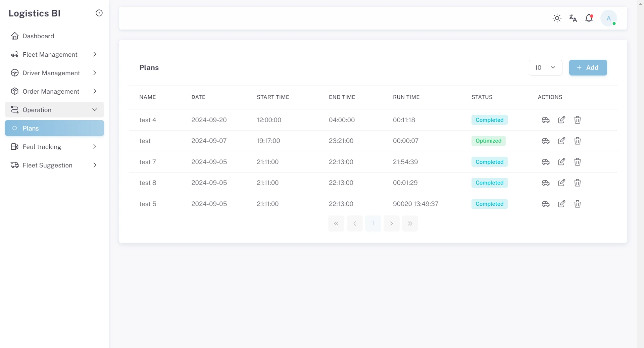Edit the Optimized plan test
The image size is (644, 348).
click(x=561, y=141)
